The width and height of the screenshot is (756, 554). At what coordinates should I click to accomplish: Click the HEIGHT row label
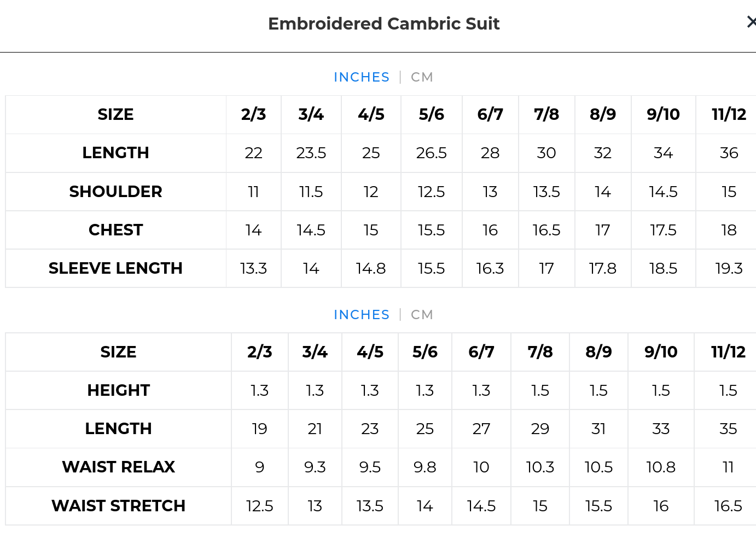118,390
